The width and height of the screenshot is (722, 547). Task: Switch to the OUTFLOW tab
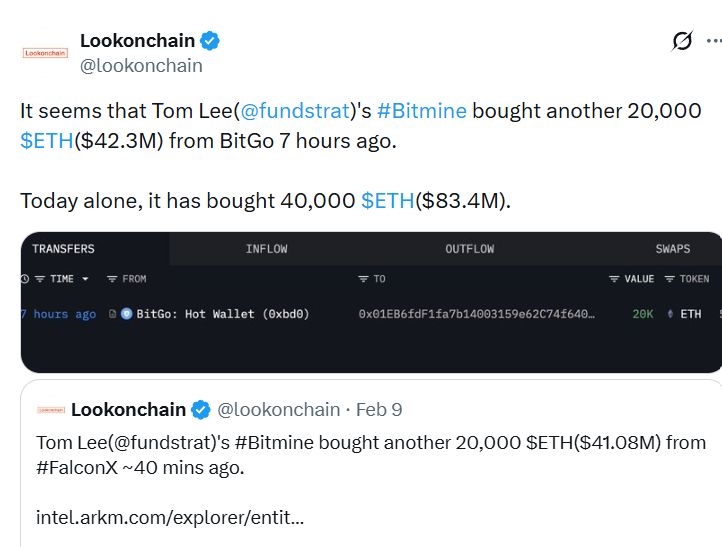click(x=470, y=249)
